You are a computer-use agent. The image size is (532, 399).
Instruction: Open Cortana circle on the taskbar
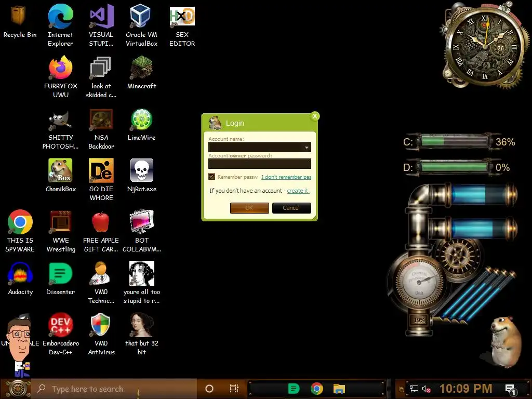(x=209, y=389)
